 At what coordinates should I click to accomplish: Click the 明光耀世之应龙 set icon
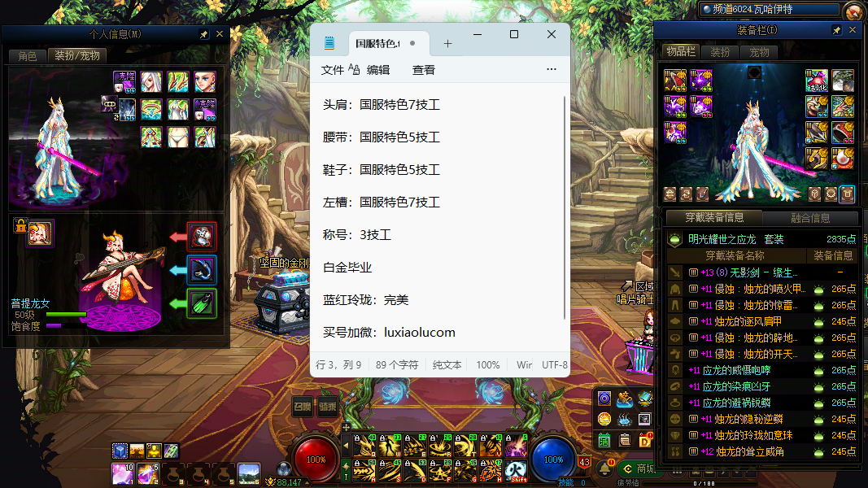point(674,239)
